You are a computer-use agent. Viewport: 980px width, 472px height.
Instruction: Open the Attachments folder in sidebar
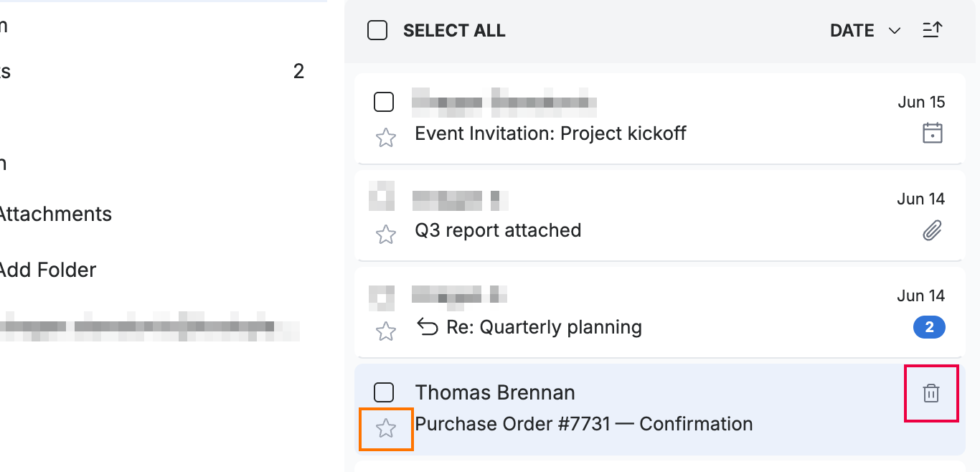(x=56, y=214)
